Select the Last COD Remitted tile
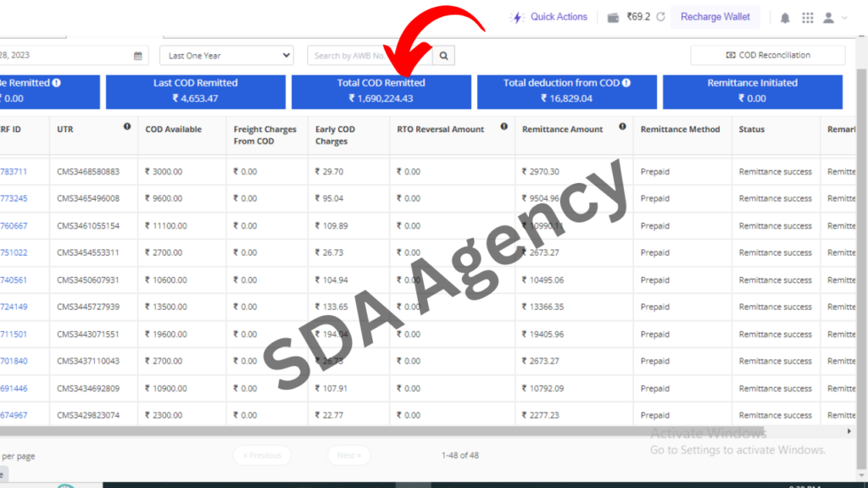Screen dimensions: 868x488 tap(195, 91)
